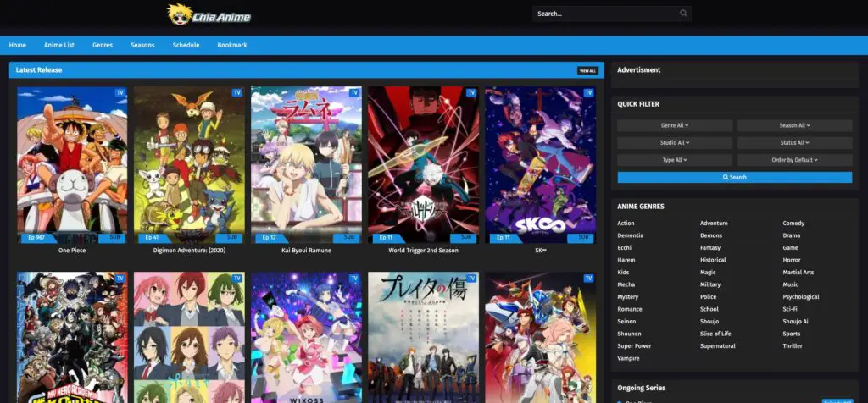Viewport: 868px width, 403px height.
Task: Open the Order by Default dropdown
Action: click(794, 160)
